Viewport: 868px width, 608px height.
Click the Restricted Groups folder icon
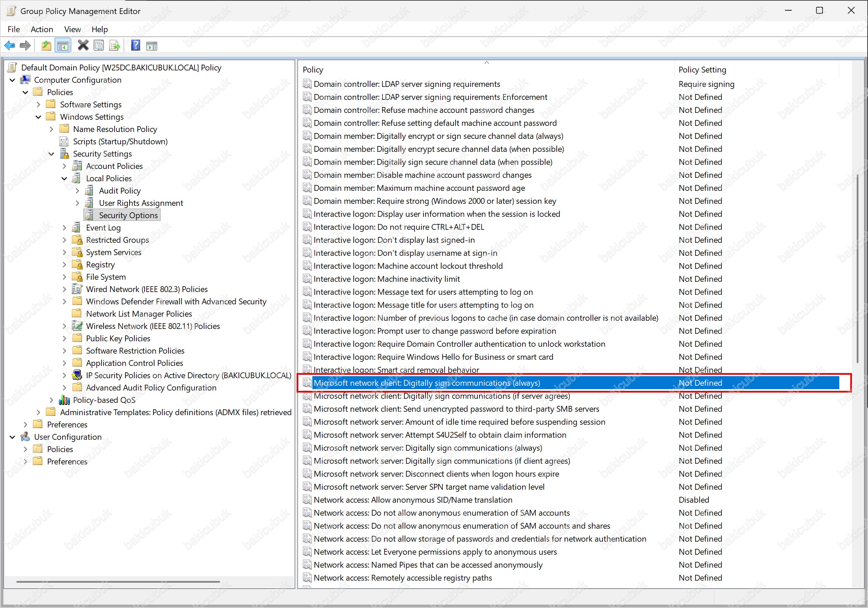pyautogui.click(x=77, y=240)
